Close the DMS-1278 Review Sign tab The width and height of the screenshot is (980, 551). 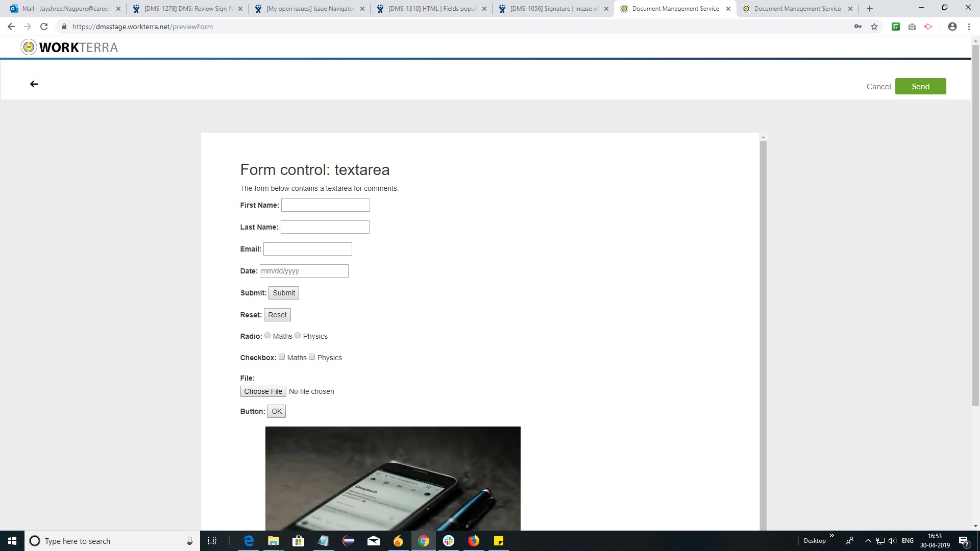point(240,9)
